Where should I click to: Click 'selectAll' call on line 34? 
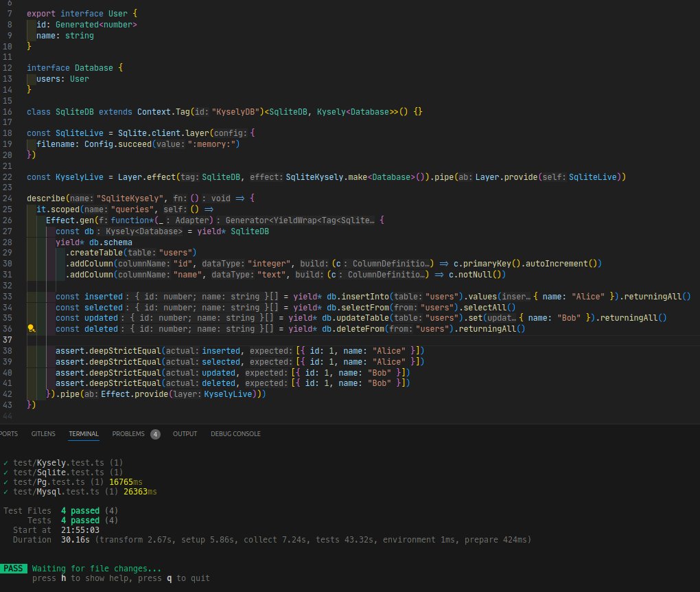tap(485, 308)
